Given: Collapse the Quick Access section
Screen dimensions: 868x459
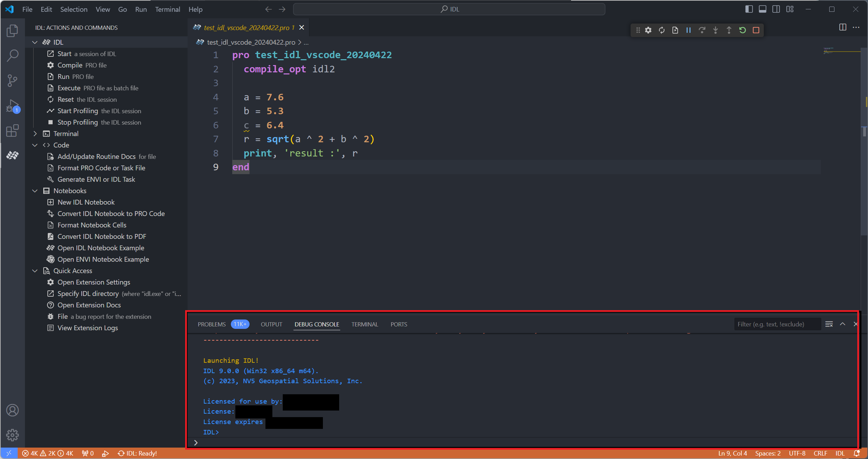Looking at the screenshot, I should pos(35,271).
